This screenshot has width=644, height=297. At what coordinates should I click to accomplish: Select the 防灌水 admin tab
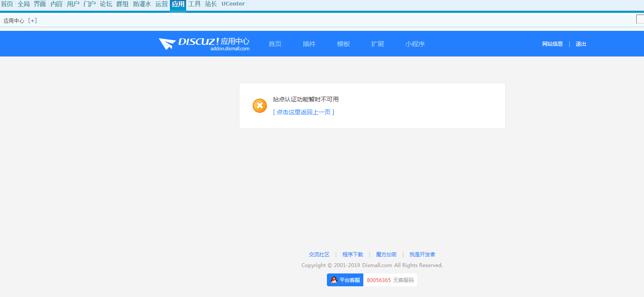142,4
